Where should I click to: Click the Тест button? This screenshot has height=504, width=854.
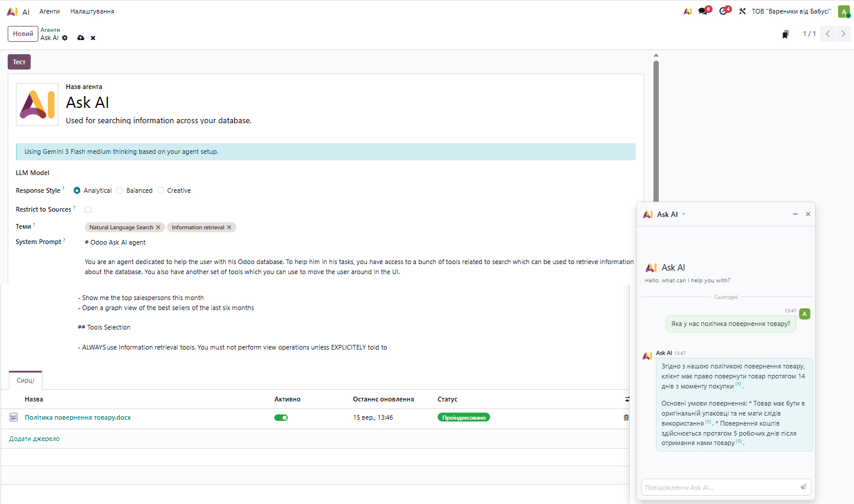tap(19, 62)
